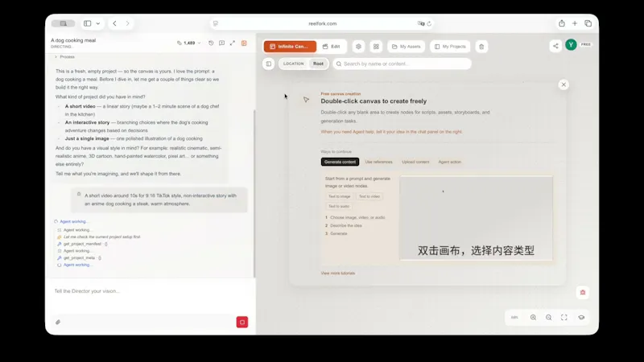Go forward in browser history
Screen dimensions: 644x362
(x=128, y=23)
